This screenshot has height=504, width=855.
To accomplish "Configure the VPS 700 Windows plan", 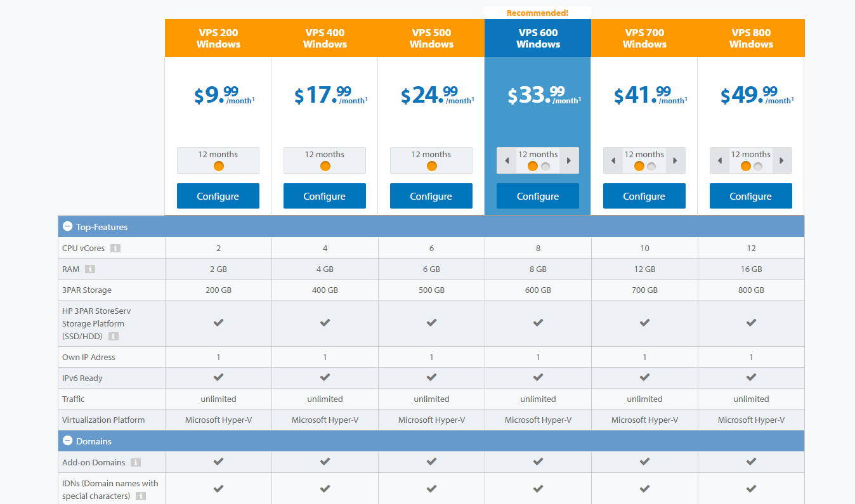I will tap(644, 196).
